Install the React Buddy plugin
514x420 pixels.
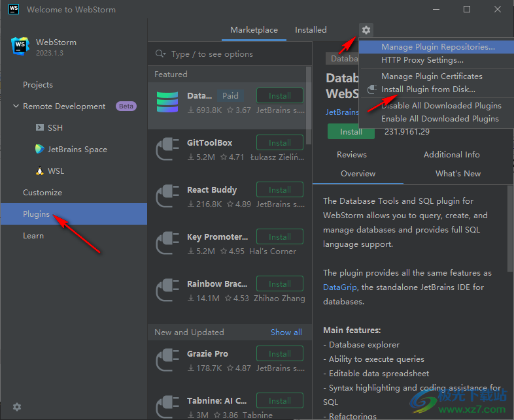click(280, 190)
